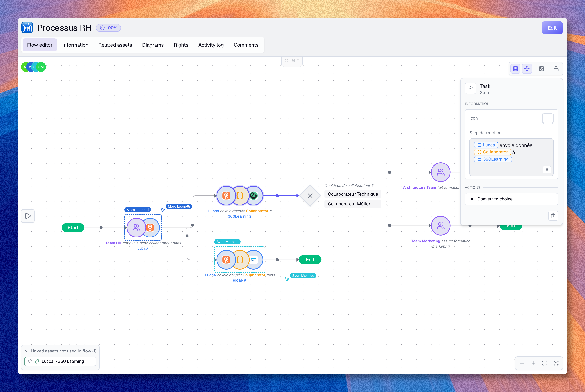Zoom in with plus button
Viewport: 585px width, 392px height.
[x=533, y=363]
